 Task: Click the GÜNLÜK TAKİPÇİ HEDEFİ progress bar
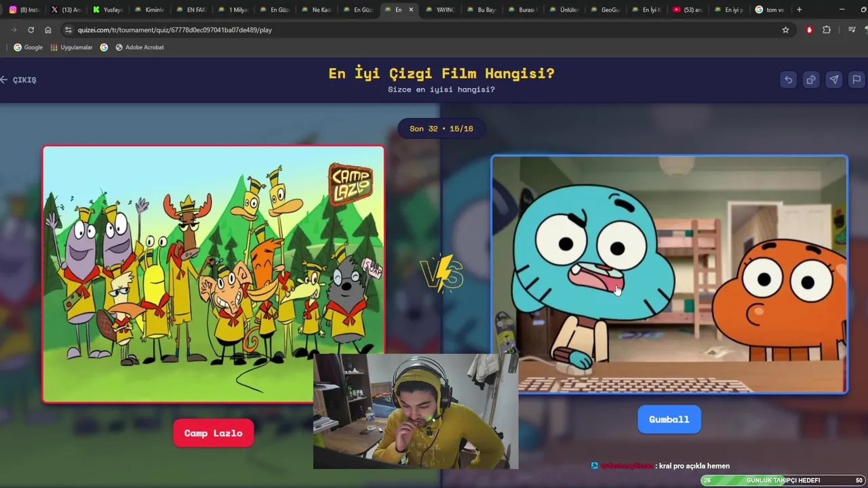[783, 481]
